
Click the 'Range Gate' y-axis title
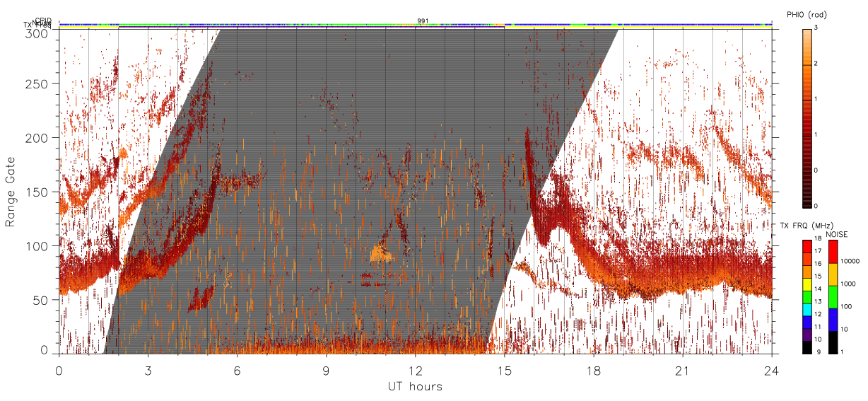click(x=11, y=192)
